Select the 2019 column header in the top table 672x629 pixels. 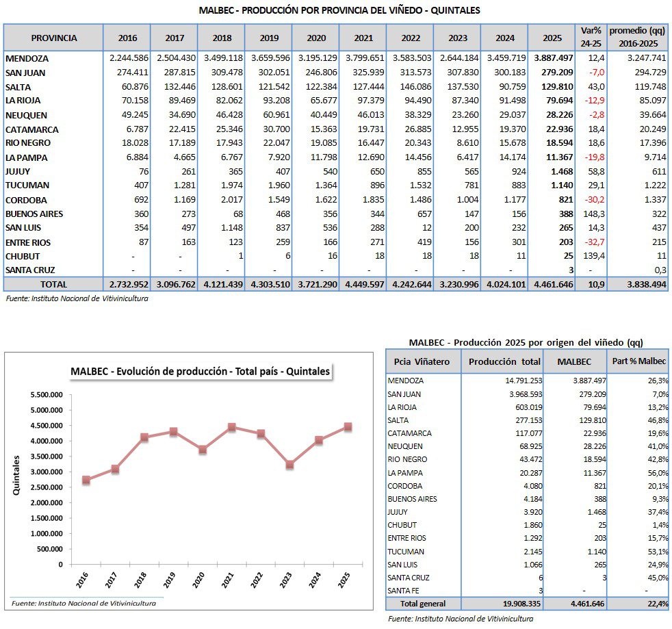[268, 38]
